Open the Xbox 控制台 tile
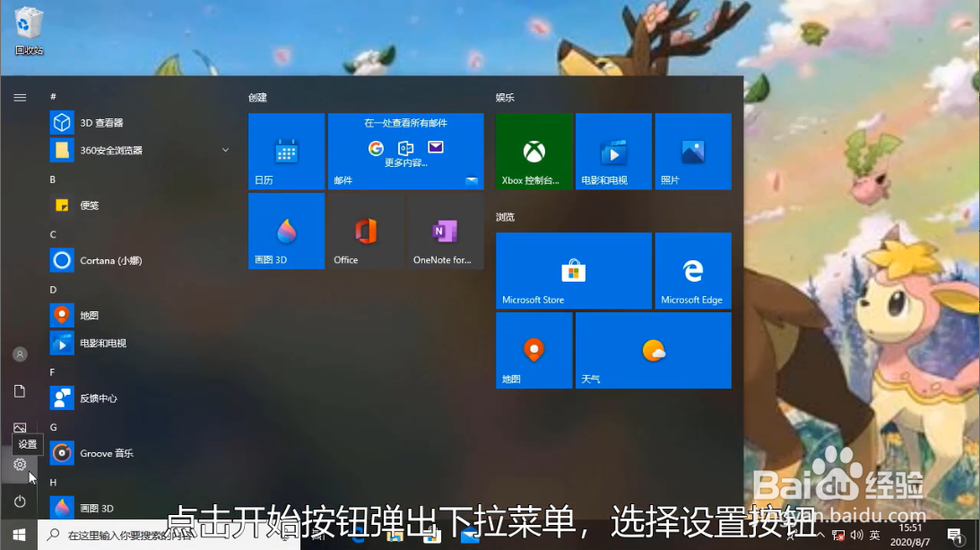 pos(533,152)
